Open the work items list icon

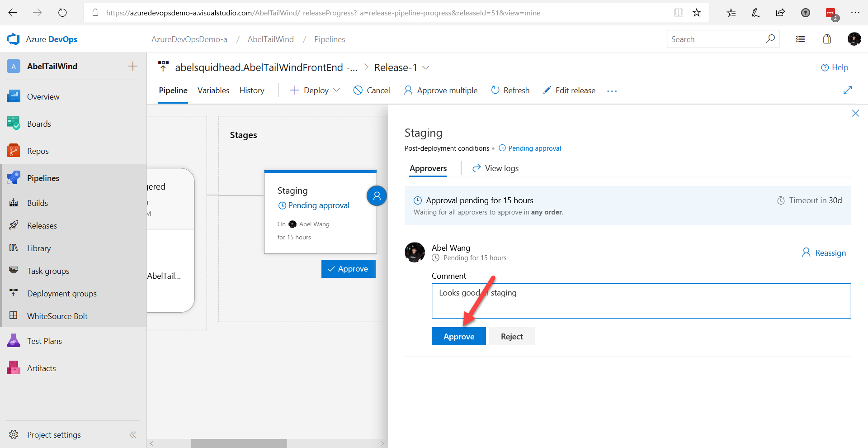click(800, 39)
